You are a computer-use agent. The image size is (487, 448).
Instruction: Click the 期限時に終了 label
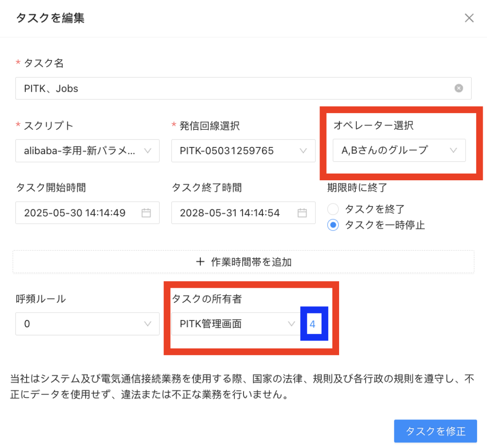click(357, 188)
